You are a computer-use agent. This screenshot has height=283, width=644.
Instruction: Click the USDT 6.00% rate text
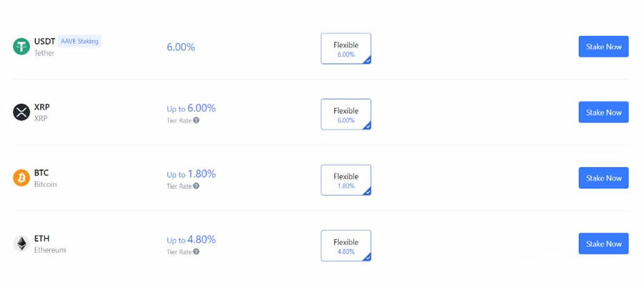tap(181, 47)
